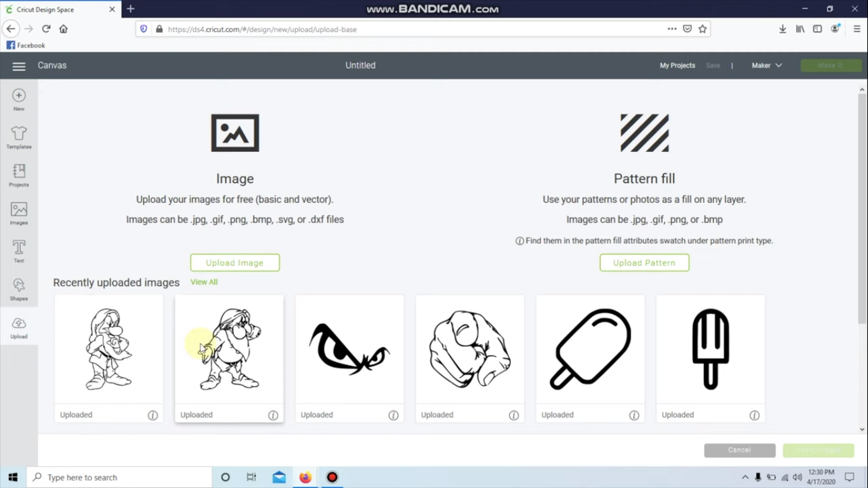This screenshot has width=868, height=488.
Task: Select the angry eye thumbnail
Action: [349, 349]
